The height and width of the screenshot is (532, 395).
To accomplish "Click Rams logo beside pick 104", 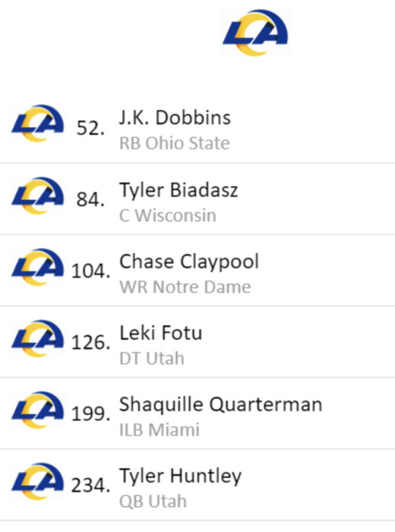I will 38,267.
